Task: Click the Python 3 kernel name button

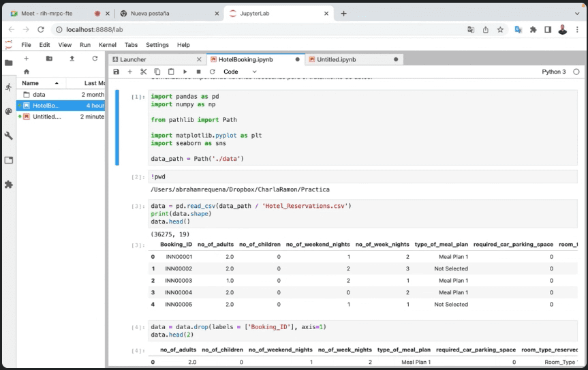Action: pyautogui.click(x=553, y=72)
